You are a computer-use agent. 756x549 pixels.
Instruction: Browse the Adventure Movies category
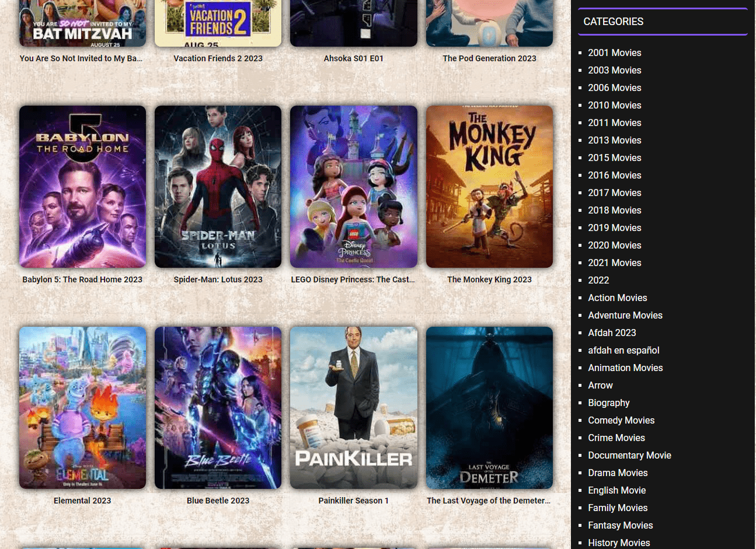[625, 315]
